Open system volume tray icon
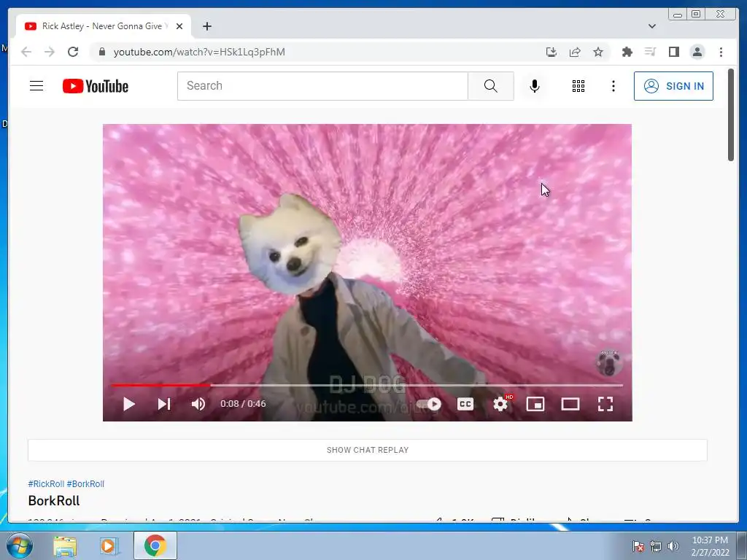Image resolution: width=747 pixels, height=560 pixels. (x=673, y=546)
